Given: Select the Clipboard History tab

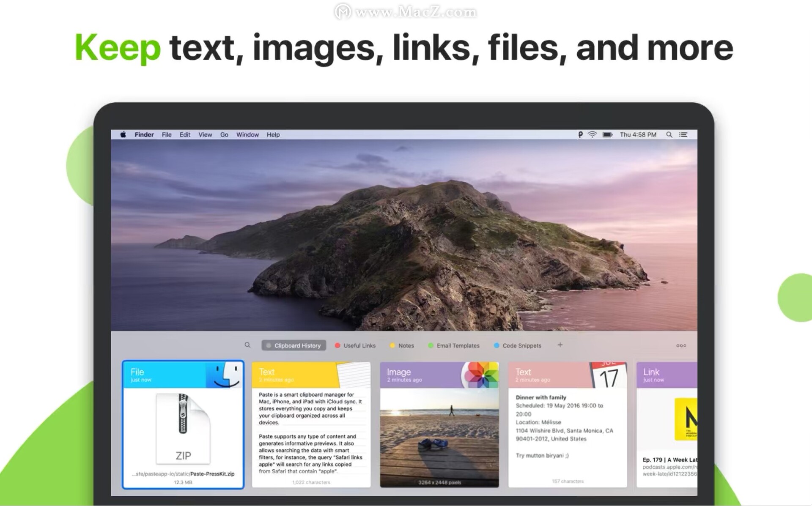Looking at the screenshot, I should tap(294, 345).
